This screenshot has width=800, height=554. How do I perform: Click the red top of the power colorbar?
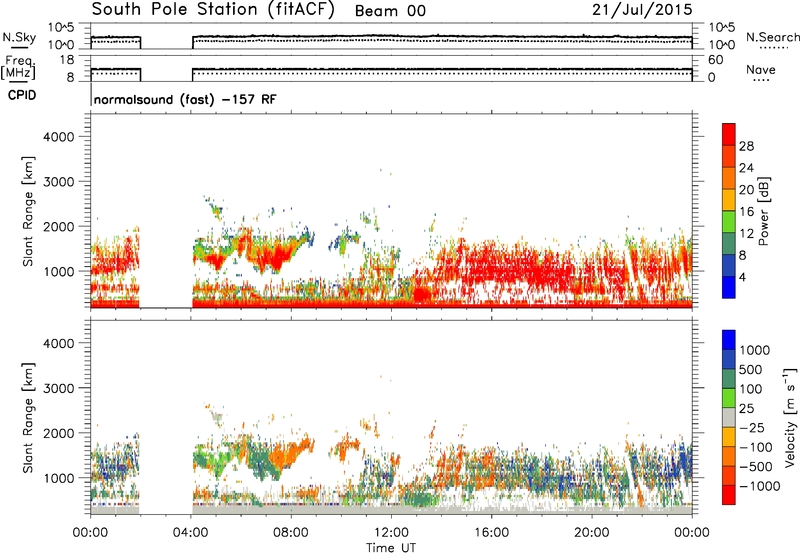click(729, 134)
